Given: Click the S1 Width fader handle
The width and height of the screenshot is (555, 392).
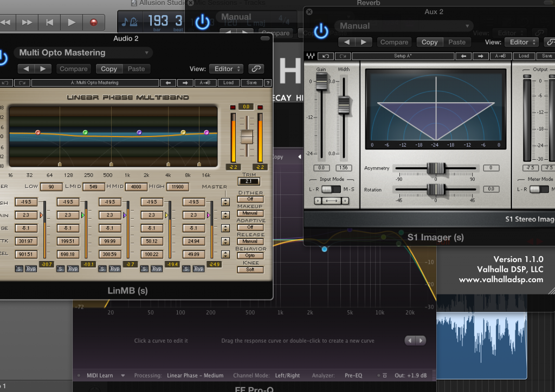Looking at the screenshot, I should point(344,105).
